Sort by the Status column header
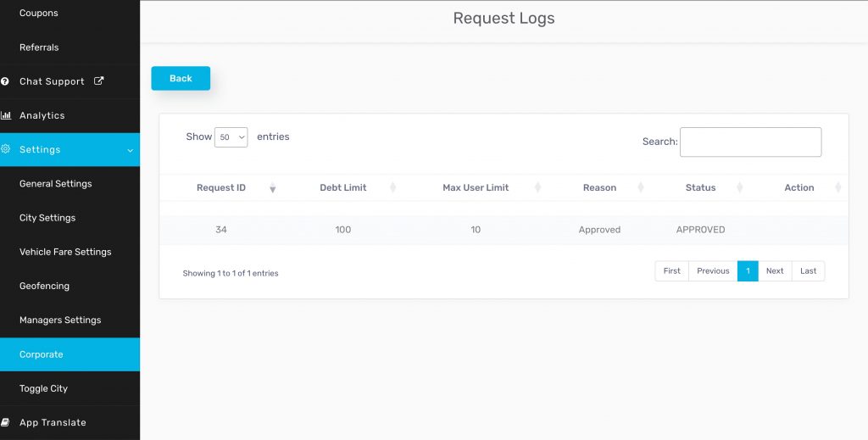 700,187
